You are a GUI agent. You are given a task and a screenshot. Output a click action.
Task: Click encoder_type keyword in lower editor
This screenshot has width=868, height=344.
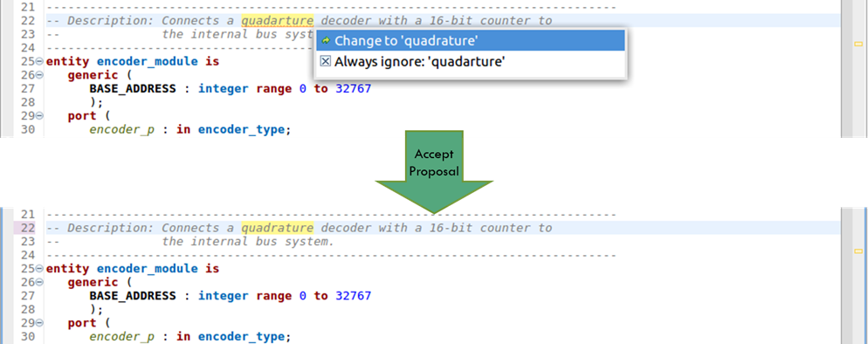click(241, 337)
